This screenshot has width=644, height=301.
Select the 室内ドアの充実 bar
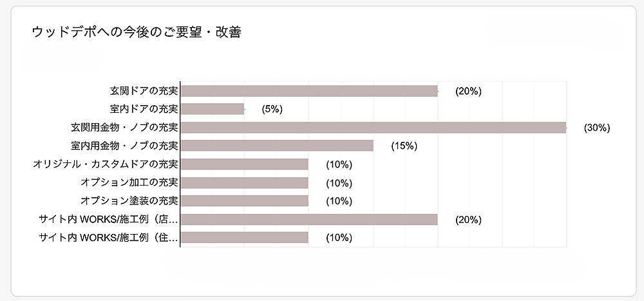213,109
